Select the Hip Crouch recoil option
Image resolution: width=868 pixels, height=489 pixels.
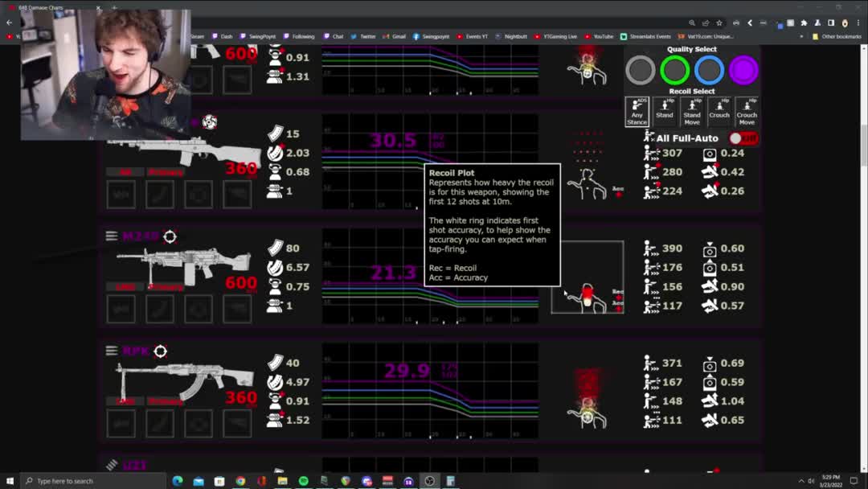719,112
